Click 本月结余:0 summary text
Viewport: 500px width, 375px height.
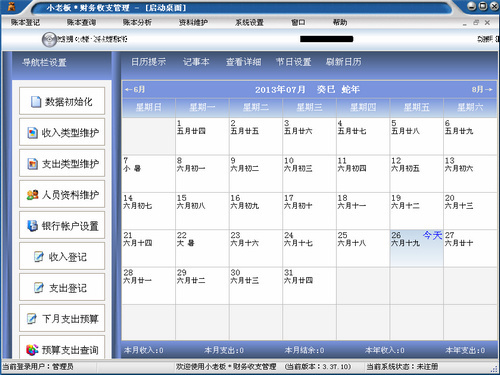coord(304,350)
